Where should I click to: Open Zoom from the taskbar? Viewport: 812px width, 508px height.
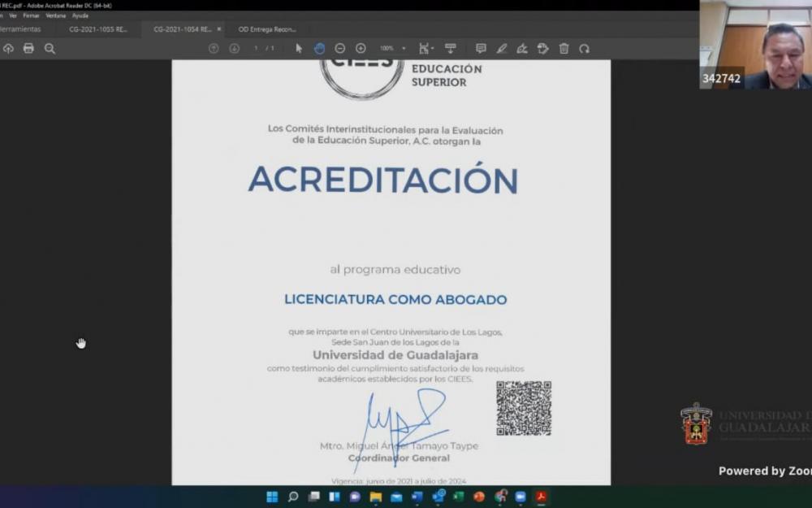tap(520, 497)
